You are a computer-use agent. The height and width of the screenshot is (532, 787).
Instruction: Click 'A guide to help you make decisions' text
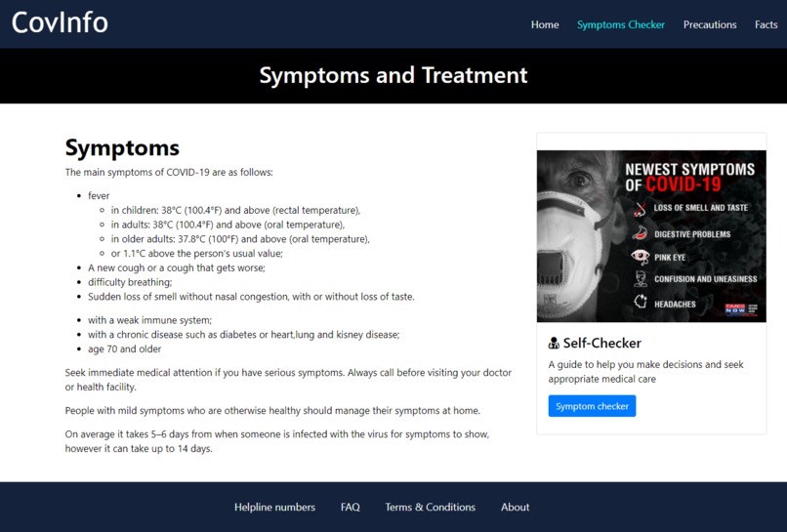pos(645,372)
